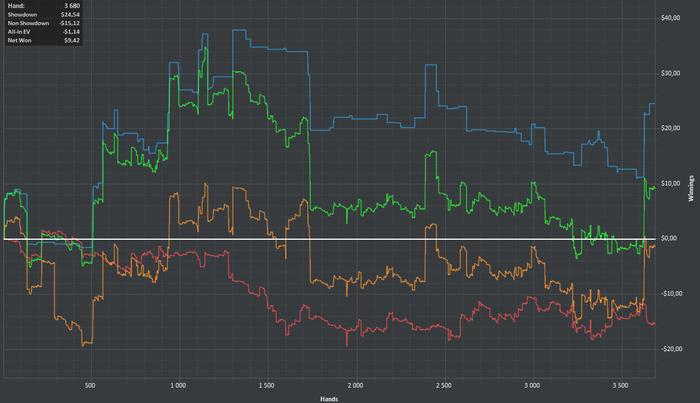
Task: Click the Net Won legend label
Action: [x=19, y=40]
